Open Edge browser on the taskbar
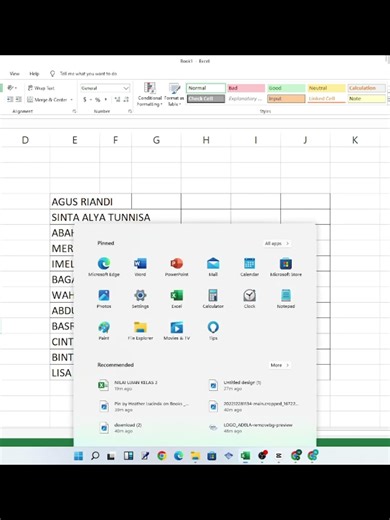Screen dimensions: 390x520 (x=178, y=455)
